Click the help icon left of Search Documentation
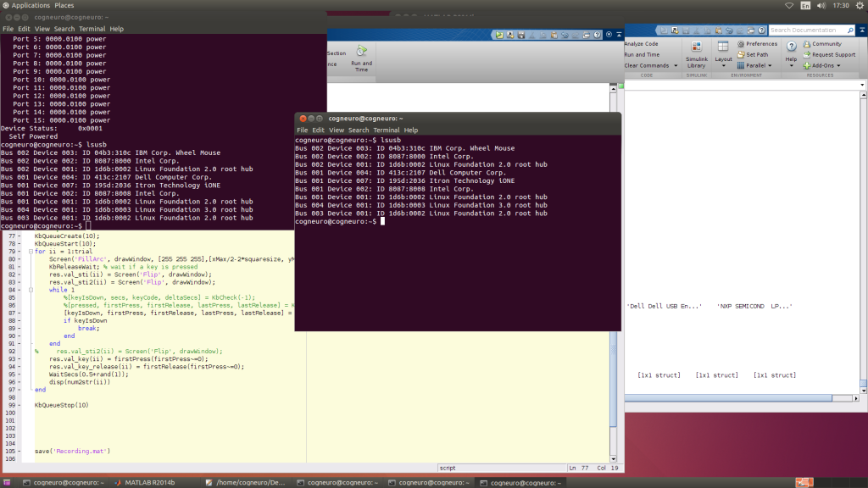The width and height of the screenshot is (868, 488). click(762, 30)
